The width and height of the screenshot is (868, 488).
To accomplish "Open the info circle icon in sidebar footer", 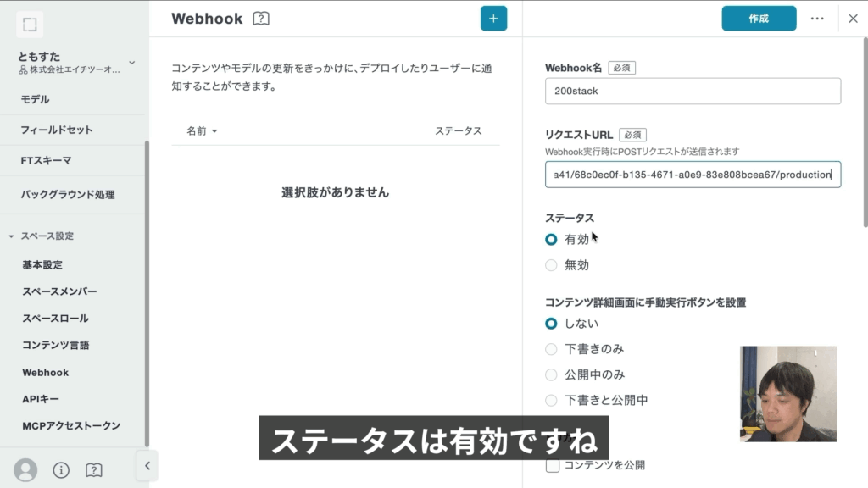I will click(x=61, y=469).
